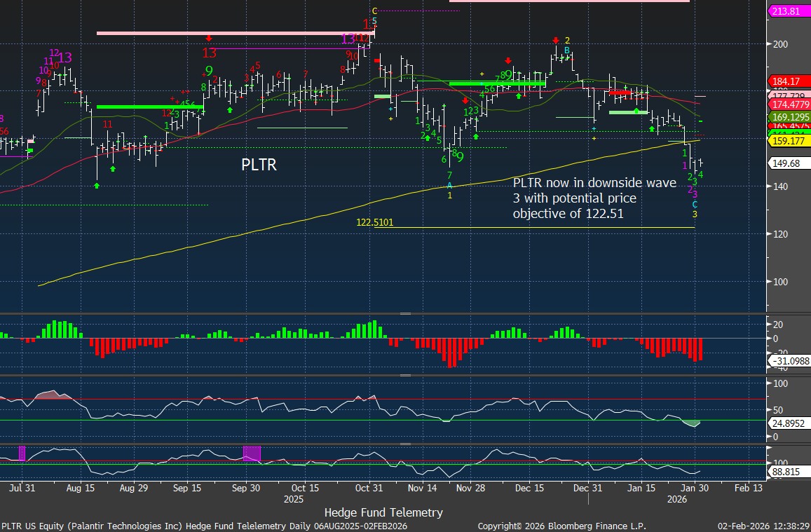Click the cyan wave B label near December high

(x=567, y=50)
